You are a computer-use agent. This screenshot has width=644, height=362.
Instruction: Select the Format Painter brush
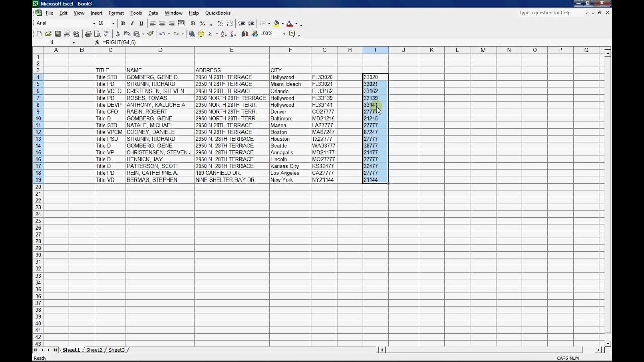pyautogui.click(x=150, y=34)
